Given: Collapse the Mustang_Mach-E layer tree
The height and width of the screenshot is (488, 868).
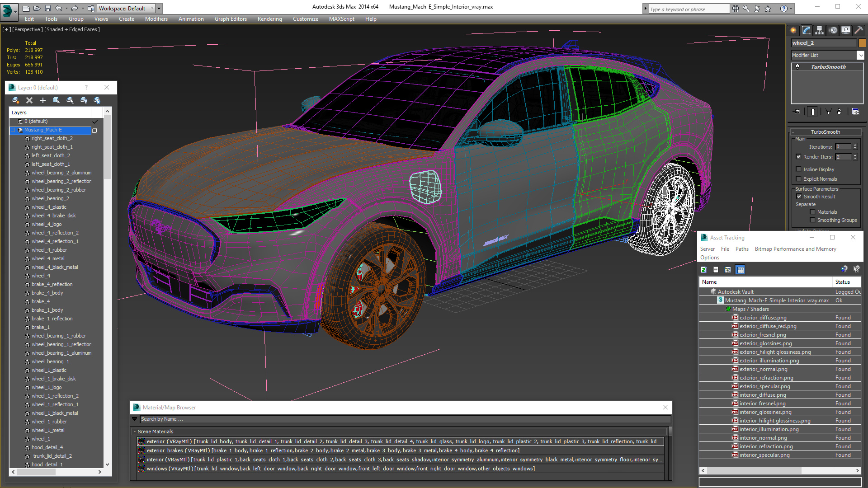Looking at the screenshot, I should pos(13,130).
